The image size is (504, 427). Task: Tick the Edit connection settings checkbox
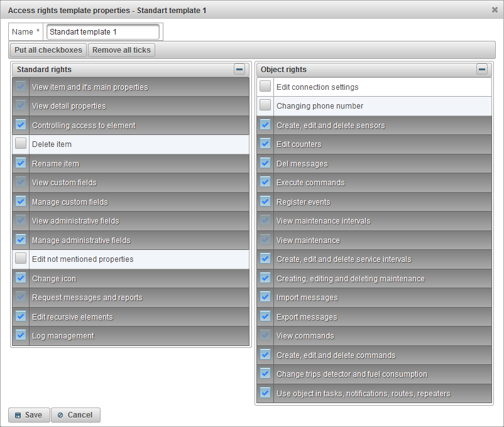click(265, 87)
